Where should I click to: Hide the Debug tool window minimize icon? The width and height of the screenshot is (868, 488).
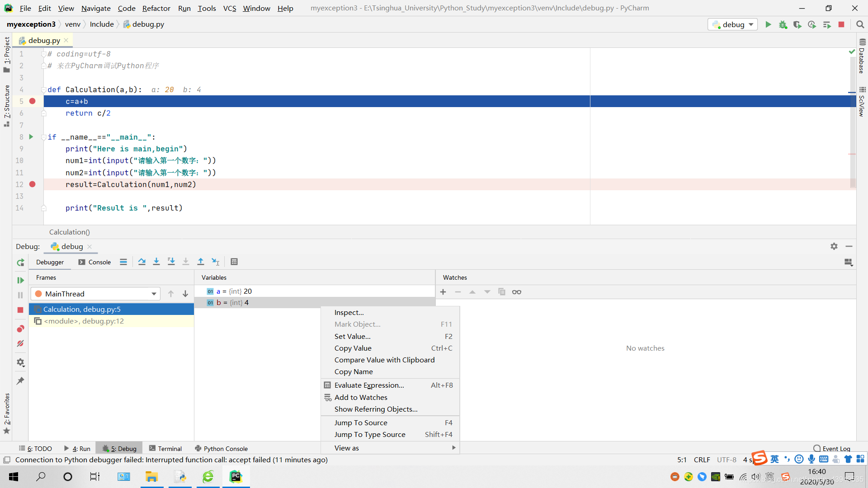[x=849, y=246]
